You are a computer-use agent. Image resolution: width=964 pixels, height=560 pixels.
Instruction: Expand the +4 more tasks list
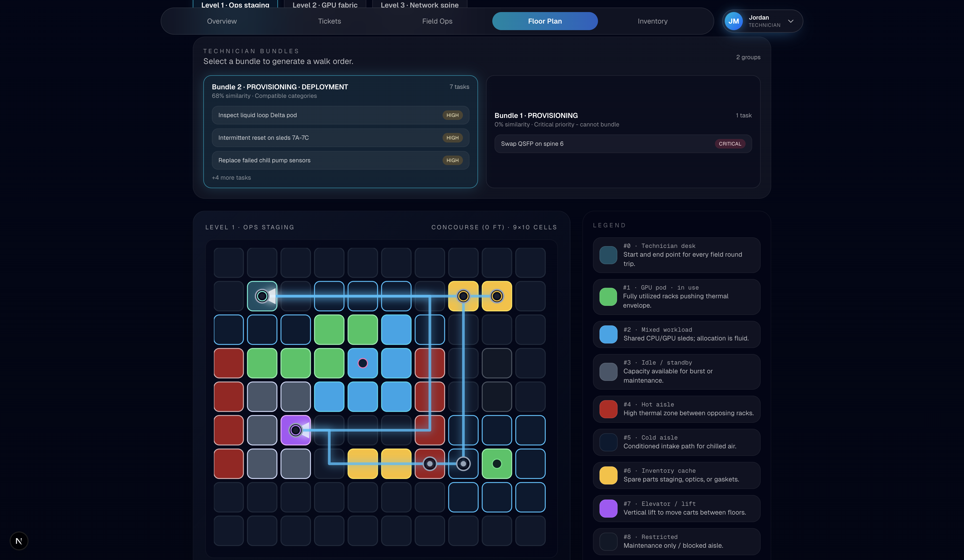(231, 178)
